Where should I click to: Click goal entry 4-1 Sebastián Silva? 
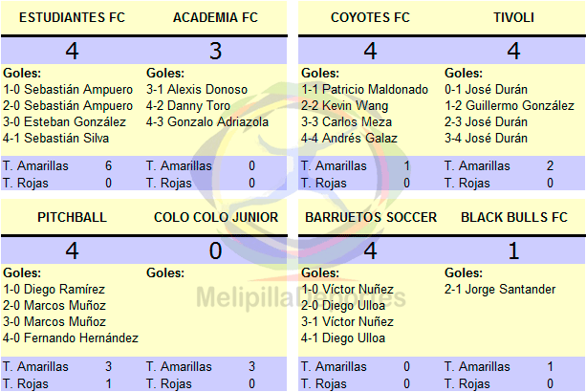click(x=56, y=139)
